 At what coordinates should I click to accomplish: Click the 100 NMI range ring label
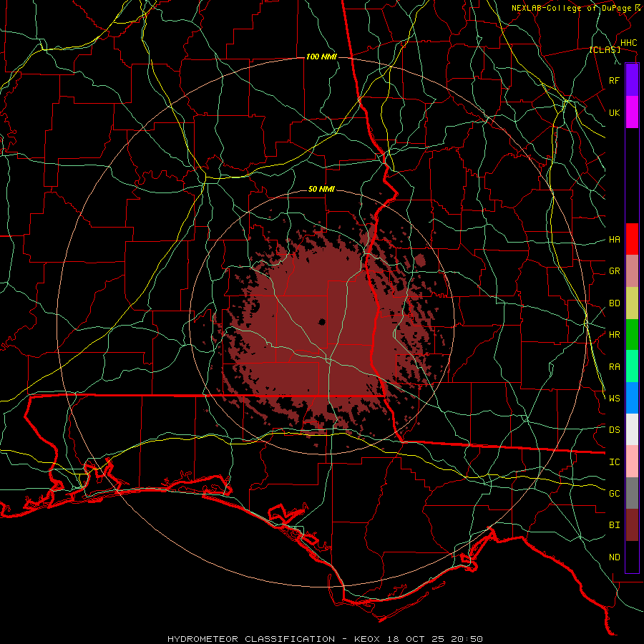[x=321, y=57]
